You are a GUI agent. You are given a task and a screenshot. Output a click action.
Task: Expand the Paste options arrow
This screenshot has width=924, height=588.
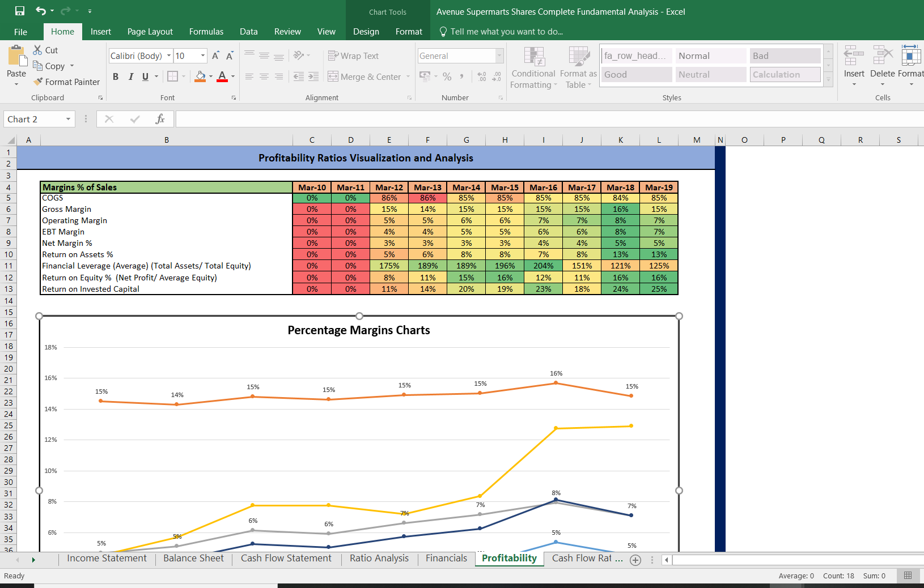click(x=16, y=84)
